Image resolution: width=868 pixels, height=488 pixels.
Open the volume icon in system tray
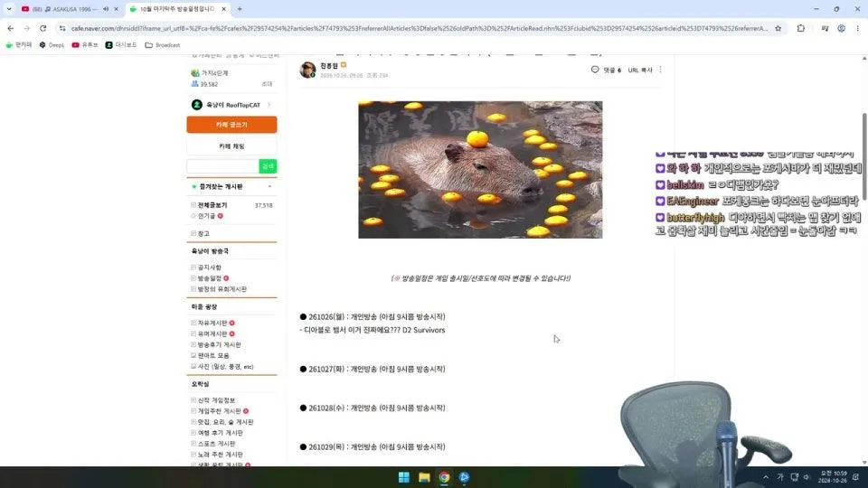807,477
